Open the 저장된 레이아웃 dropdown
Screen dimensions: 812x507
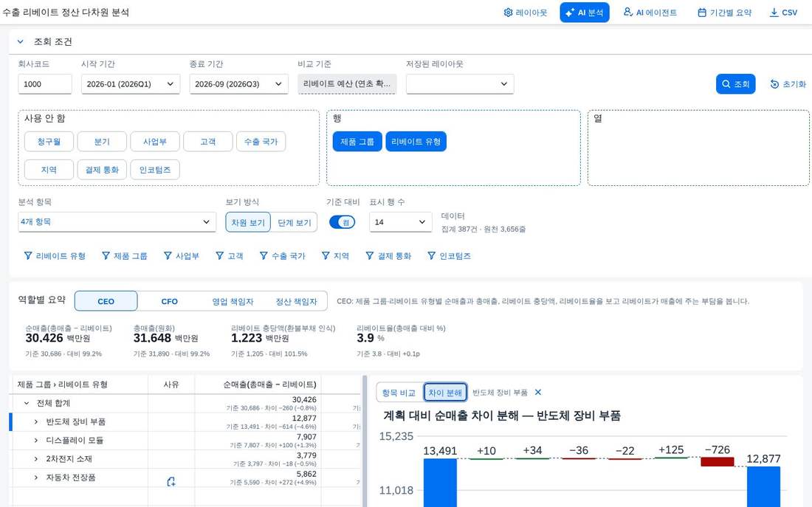tap(460, 84)
